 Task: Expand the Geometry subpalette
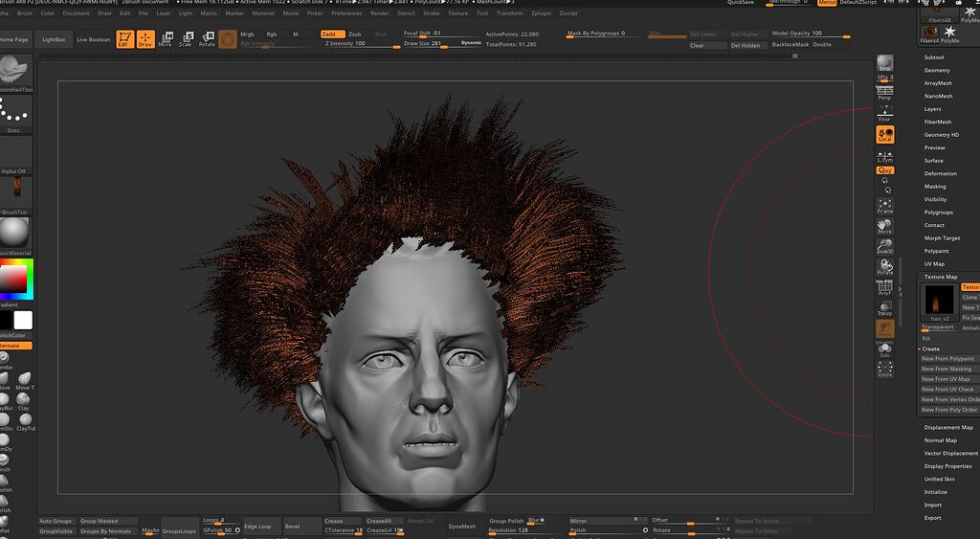937,70
